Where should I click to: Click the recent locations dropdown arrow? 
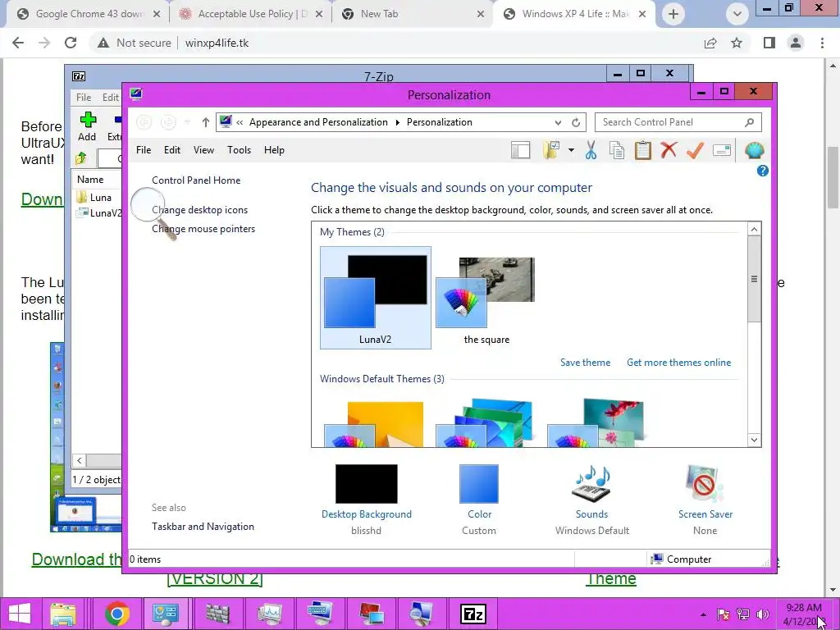click(187, 123)
